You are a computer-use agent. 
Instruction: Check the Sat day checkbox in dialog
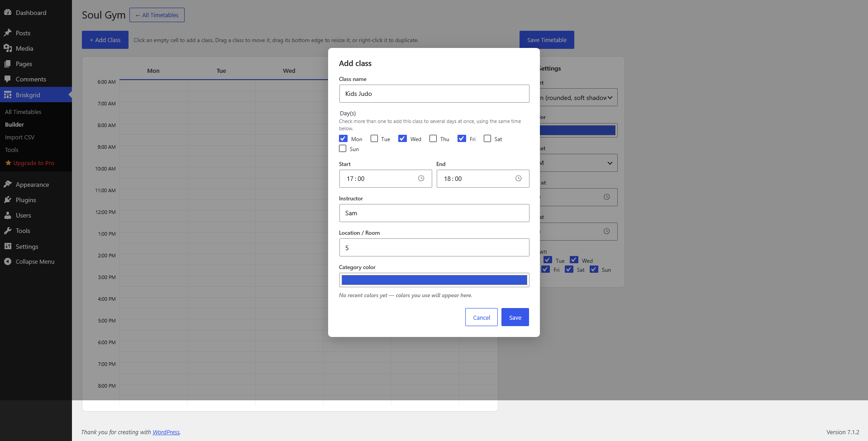487,138
